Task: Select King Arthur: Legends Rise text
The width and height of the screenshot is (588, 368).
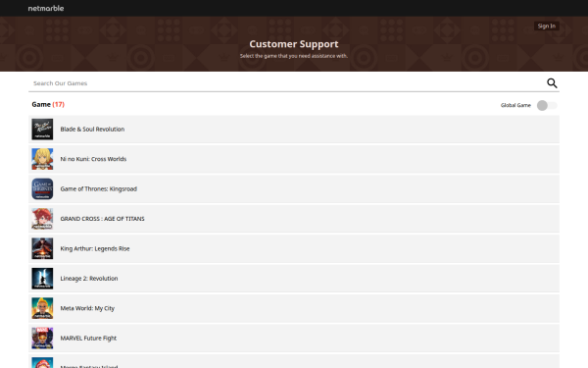Action: click(x=95, y=248)
